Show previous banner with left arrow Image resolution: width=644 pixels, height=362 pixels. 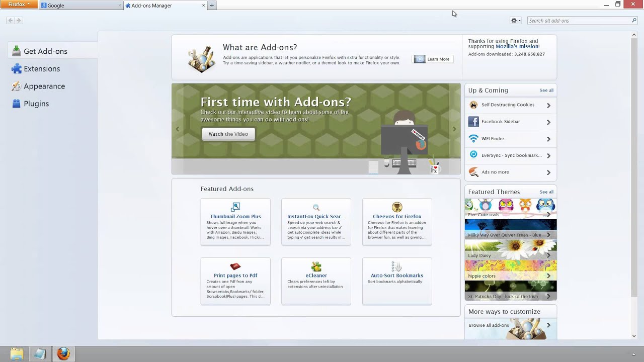pos(177,129)
